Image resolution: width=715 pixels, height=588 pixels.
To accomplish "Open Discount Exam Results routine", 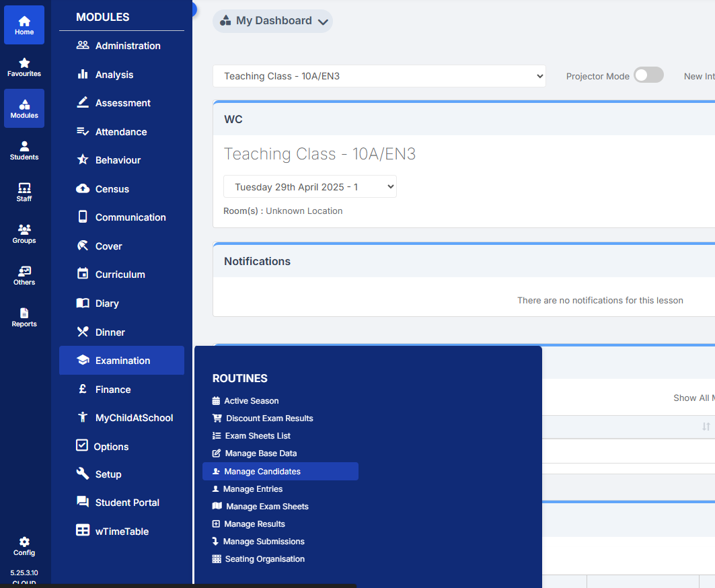I will pos(269,418).
